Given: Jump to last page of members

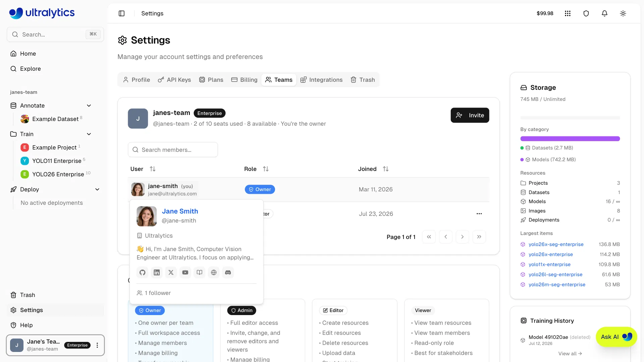Looking at the screenshot, I should coord(479,237).
